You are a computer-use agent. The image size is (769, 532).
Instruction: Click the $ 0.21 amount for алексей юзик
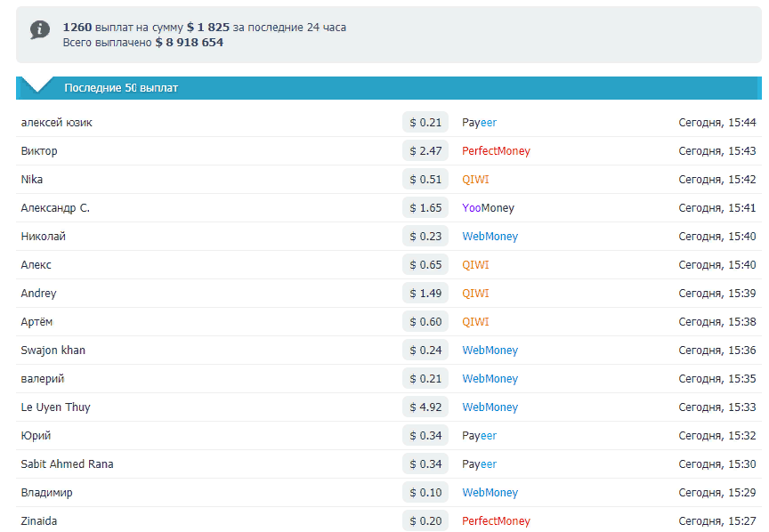[425, 122]
